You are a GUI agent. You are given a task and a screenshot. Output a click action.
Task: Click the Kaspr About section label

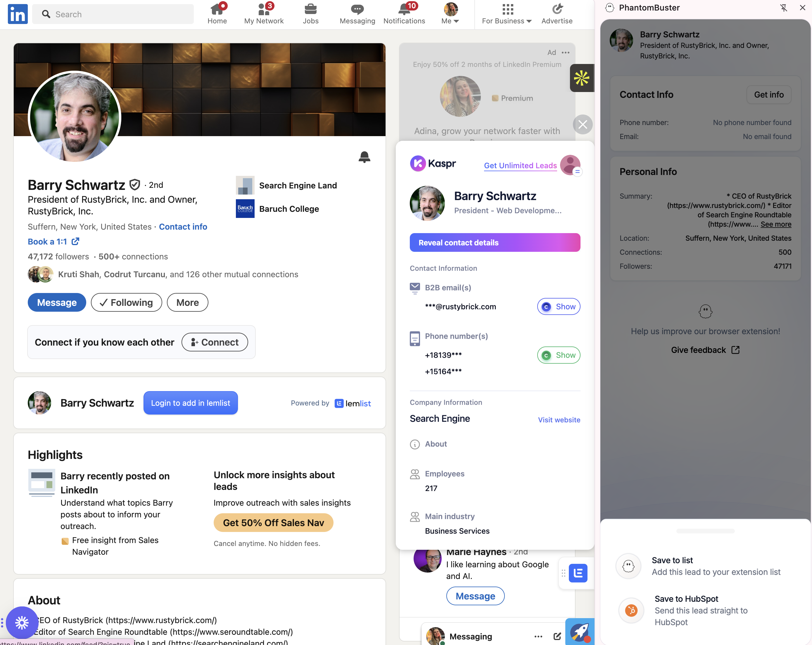click(x=436, y=444)
